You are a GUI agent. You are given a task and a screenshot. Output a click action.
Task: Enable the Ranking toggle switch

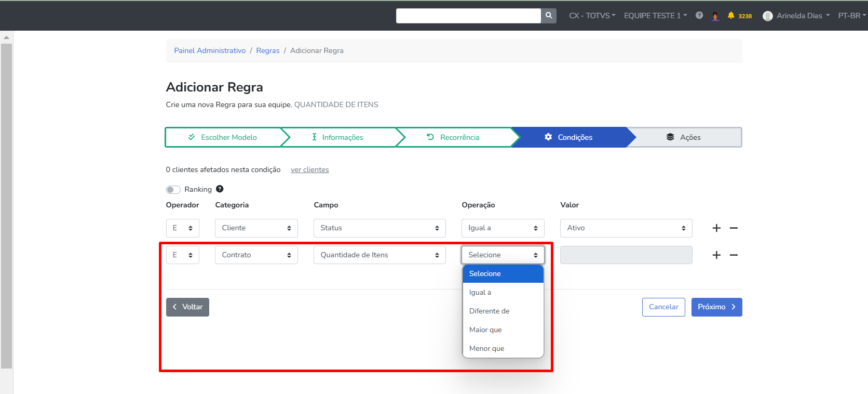(x=173, y=190)
